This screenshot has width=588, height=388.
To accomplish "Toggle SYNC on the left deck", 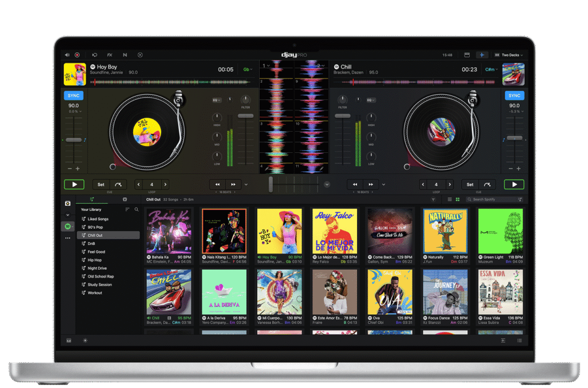I will pos(73,95).
